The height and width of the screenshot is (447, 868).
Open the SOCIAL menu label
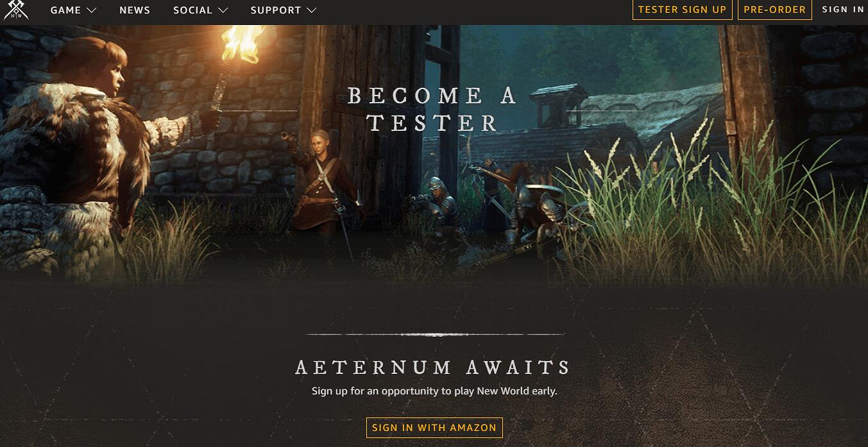coord(192,10)
